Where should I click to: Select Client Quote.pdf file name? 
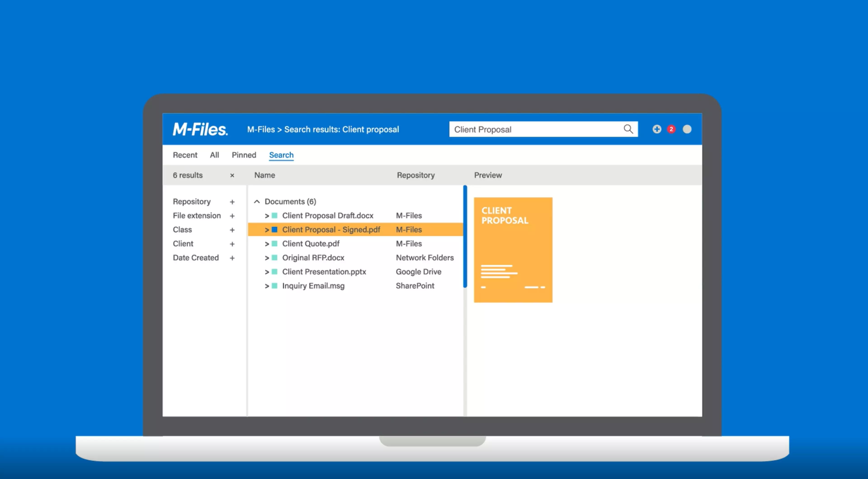tap(311, 244)
